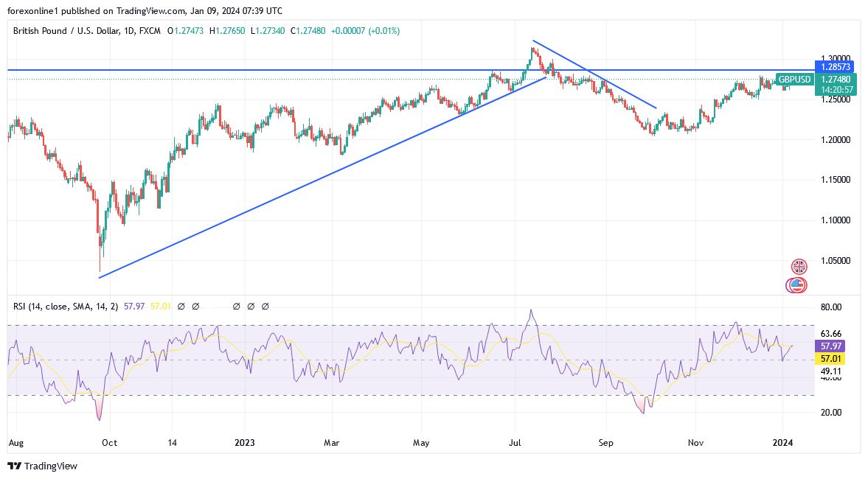
Task: Click the forexonline1 attribution text
Action: coord(33,10)
